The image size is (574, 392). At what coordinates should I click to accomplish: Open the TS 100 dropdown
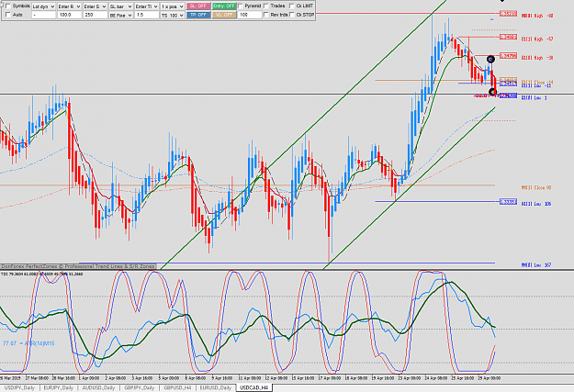click(173, 15)
